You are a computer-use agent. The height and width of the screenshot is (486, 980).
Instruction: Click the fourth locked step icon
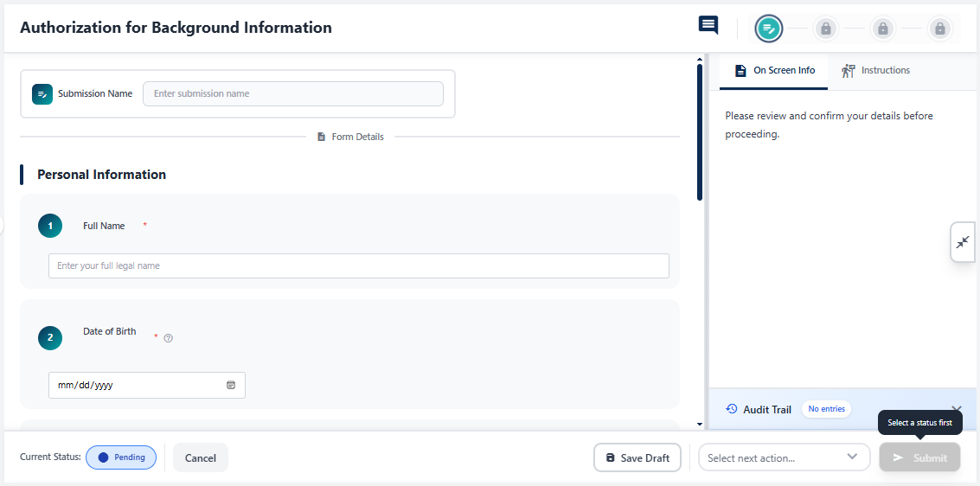[x=940, y=29]
